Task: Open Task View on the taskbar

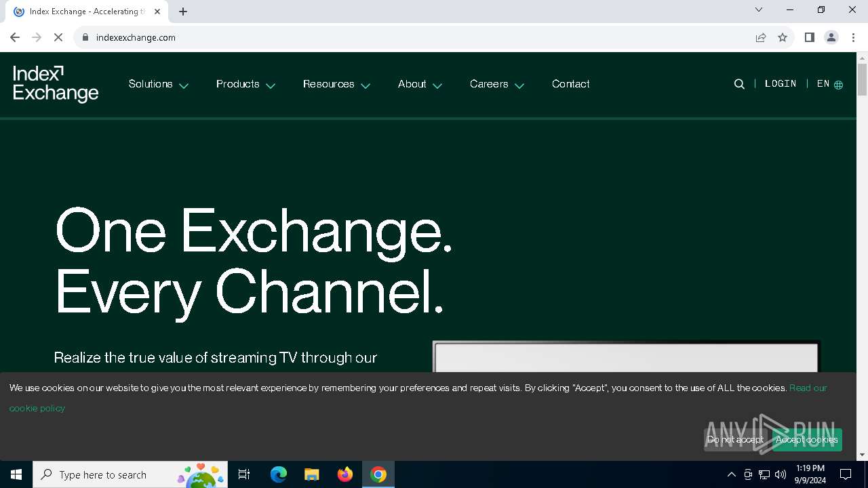Action: pos(244,474)
